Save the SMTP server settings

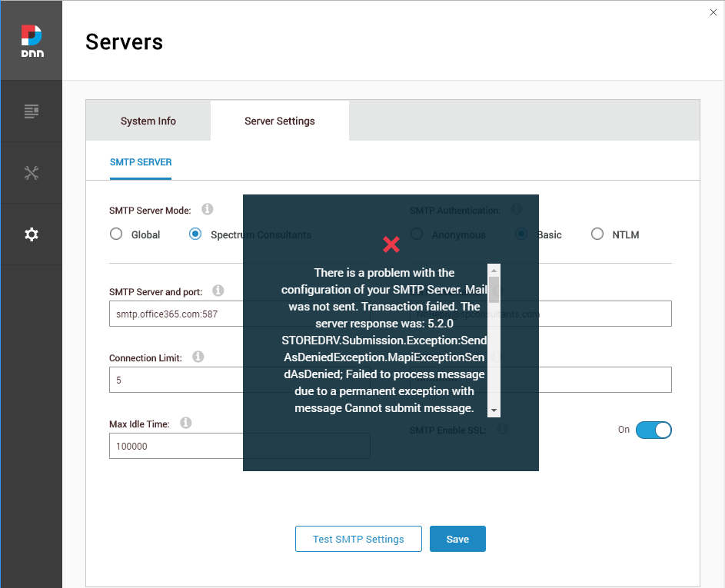point(457,539)
